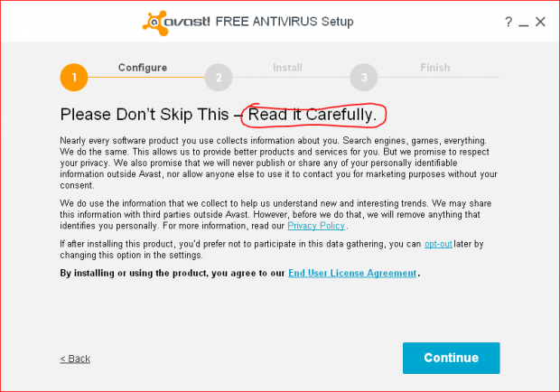Screen dimensions: 560x392
Task: Click the avast! wordmark in title bar
Action: coord(187,22)
